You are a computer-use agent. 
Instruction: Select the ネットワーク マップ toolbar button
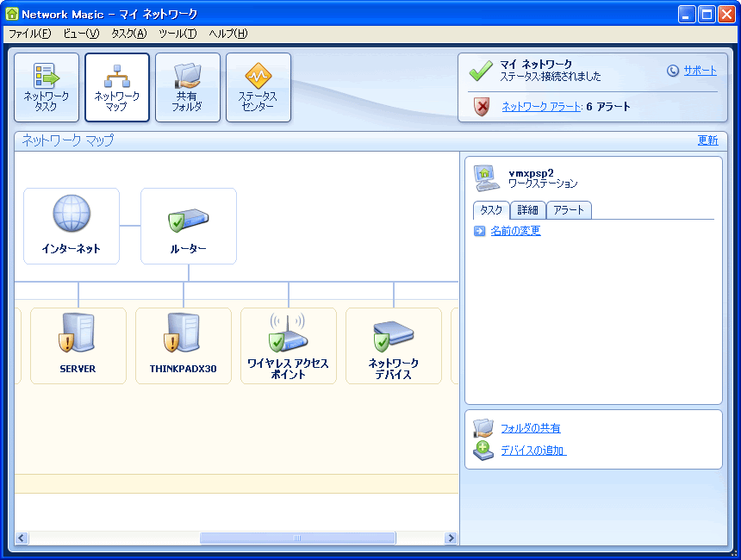(116, 87)
